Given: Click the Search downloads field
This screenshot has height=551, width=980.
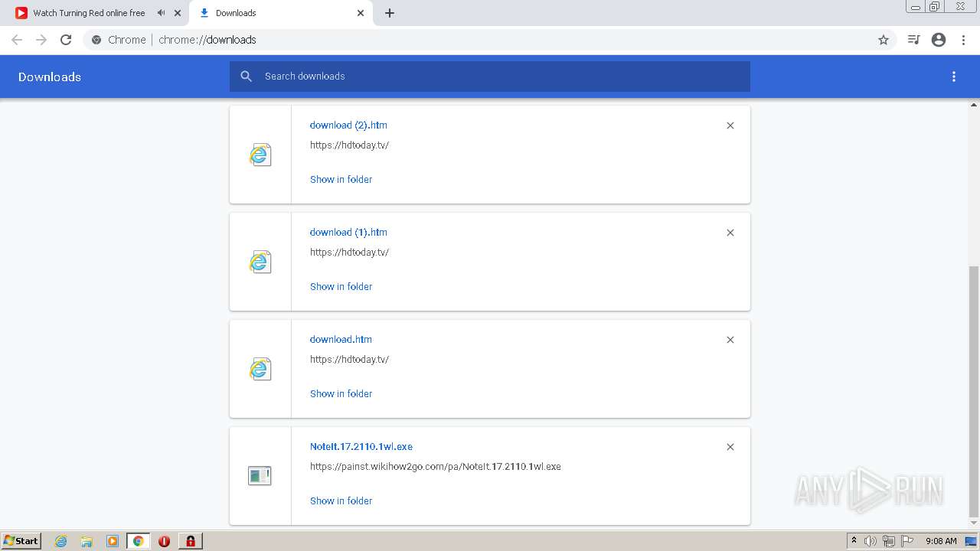Looking at the screenshot, I should click(490, 77).
